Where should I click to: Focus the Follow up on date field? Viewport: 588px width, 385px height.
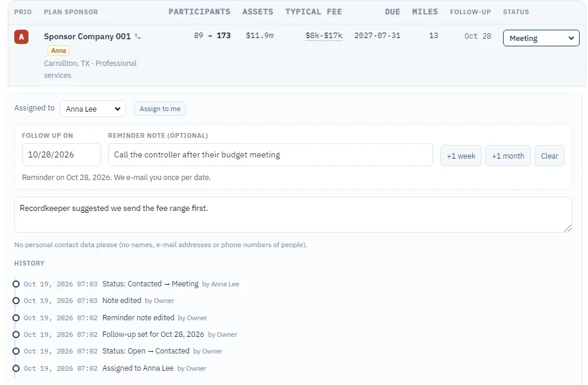pos(61,154)
